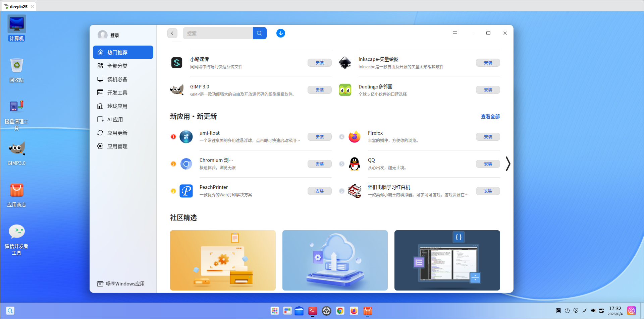
Task: Open the dark code editor community thumbnail
Action: coord(447,260)
